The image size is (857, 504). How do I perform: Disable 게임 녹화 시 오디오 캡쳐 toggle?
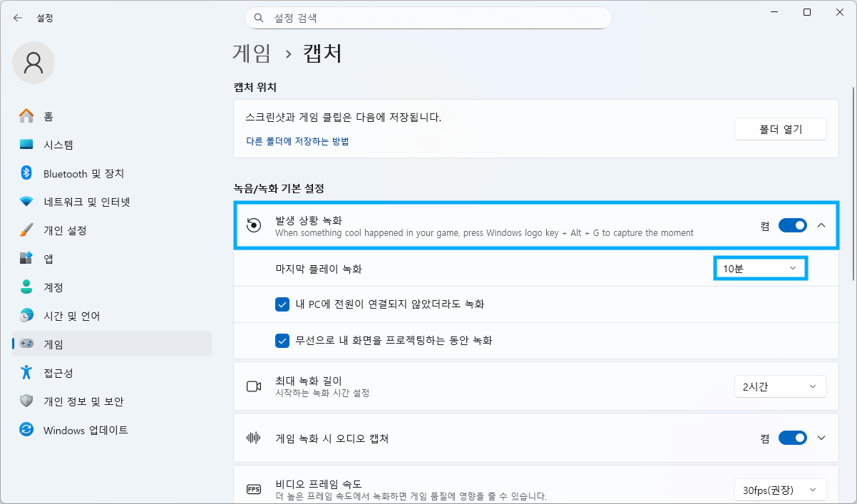(792, 438)
